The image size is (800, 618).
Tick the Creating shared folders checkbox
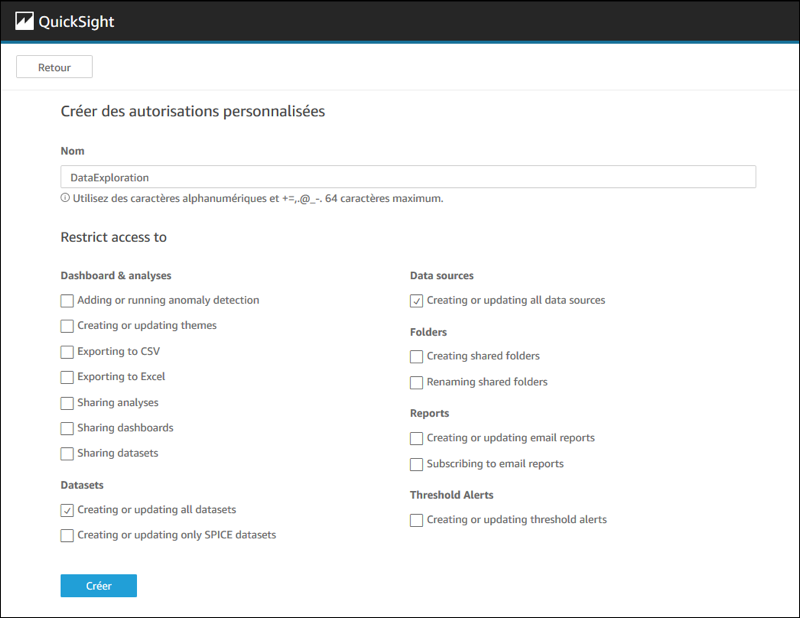pos(416,357)
